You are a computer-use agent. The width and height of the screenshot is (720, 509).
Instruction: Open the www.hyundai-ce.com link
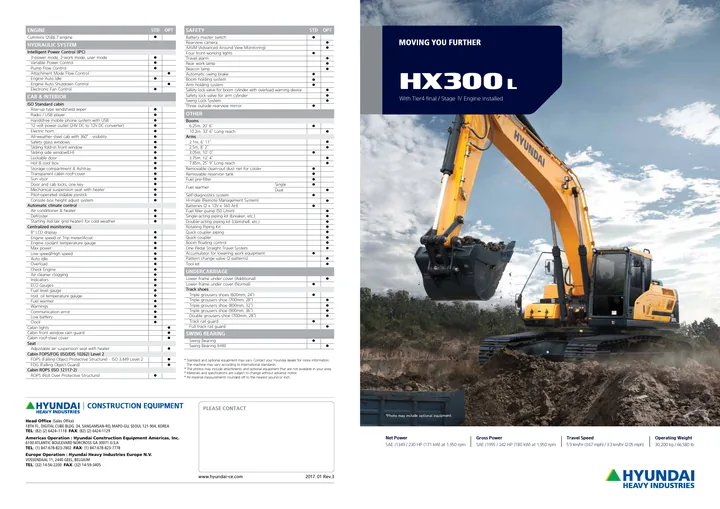point(220,477)
